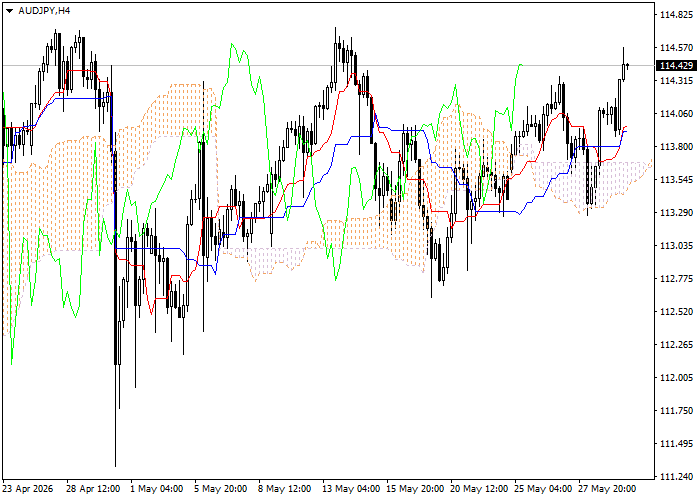Screen dimensions: 700x500
Task: Click the 113.800 price axis label
Action: (676, 147)
